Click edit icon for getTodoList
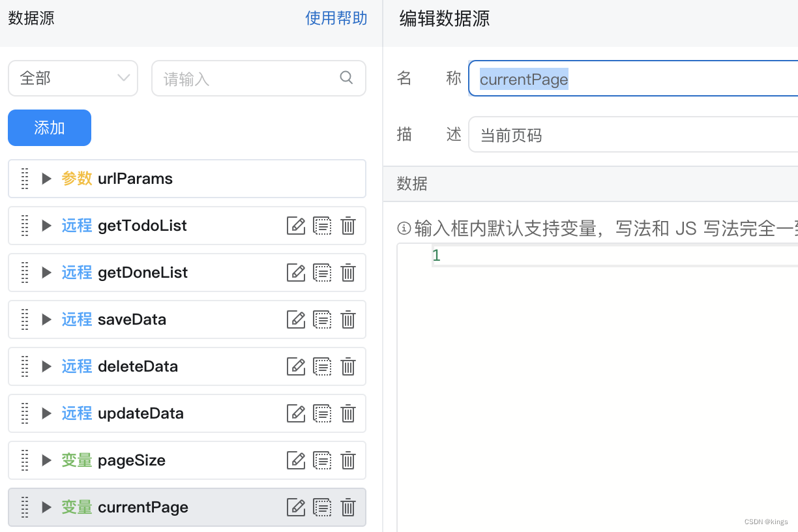798x532 pixels. point(296,226)
